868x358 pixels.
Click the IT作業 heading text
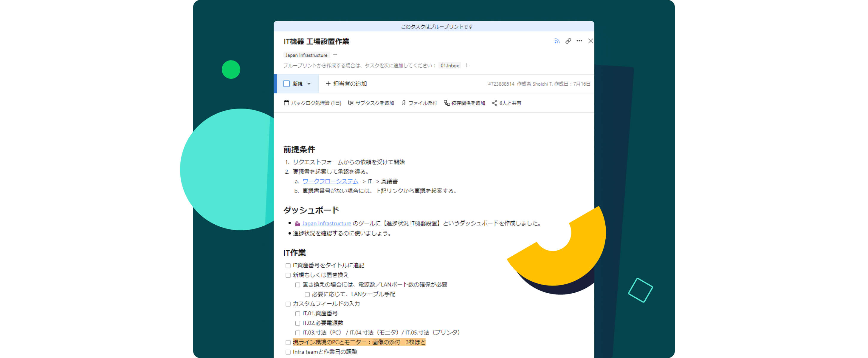[x=294, y=253]
